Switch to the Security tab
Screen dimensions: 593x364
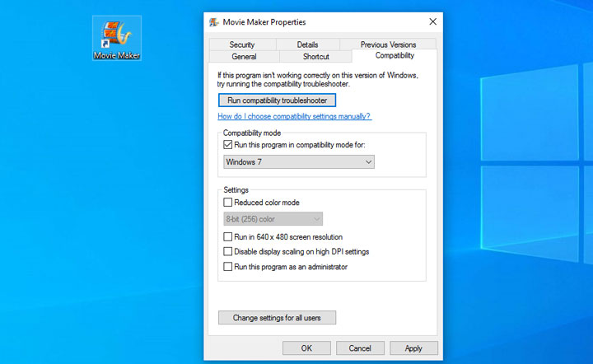242,44
